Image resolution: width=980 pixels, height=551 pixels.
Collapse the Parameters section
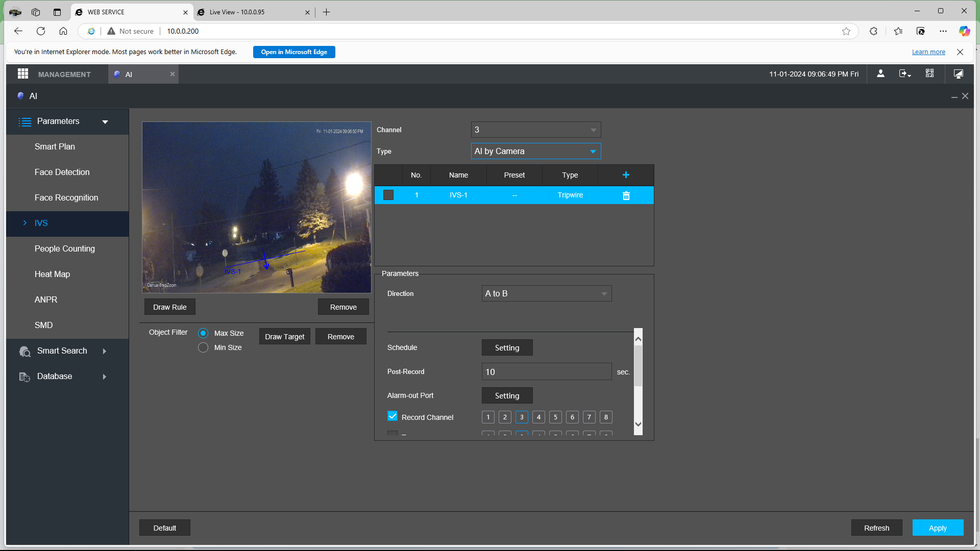pyautogui.click(x=105, y=122)
